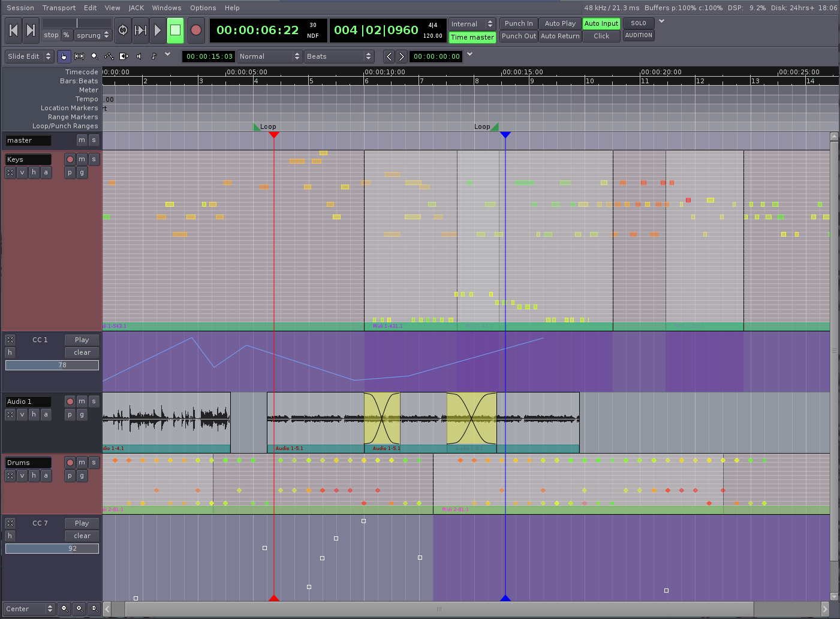Arm global record

tap(195, 30)
